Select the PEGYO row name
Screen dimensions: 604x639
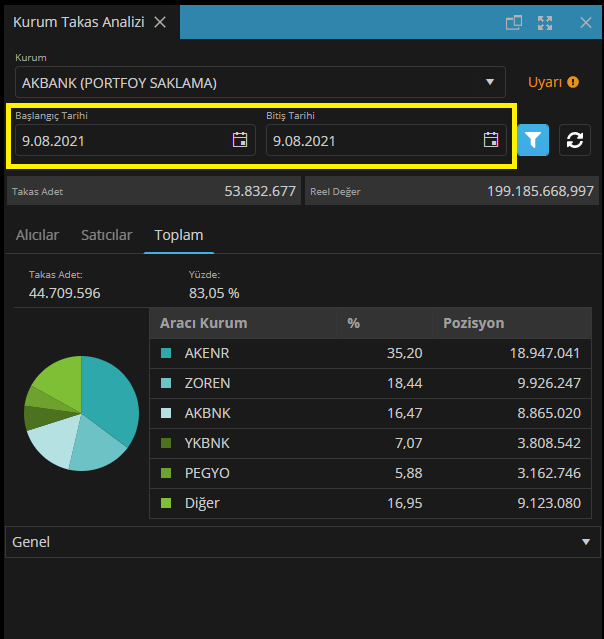[207, 473]
